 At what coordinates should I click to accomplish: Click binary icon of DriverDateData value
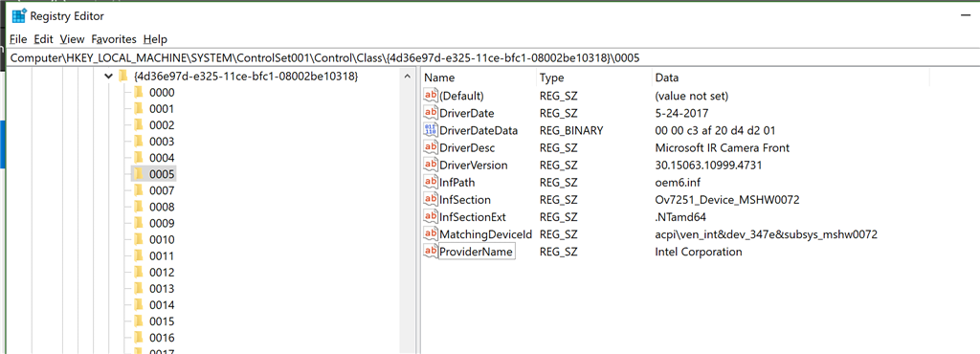click(x=431, y=130)
